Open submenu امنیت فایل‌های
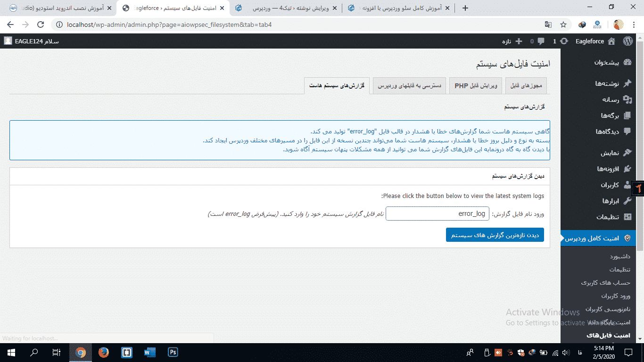This screenshot has width=644, height=362. pos(609,336)
